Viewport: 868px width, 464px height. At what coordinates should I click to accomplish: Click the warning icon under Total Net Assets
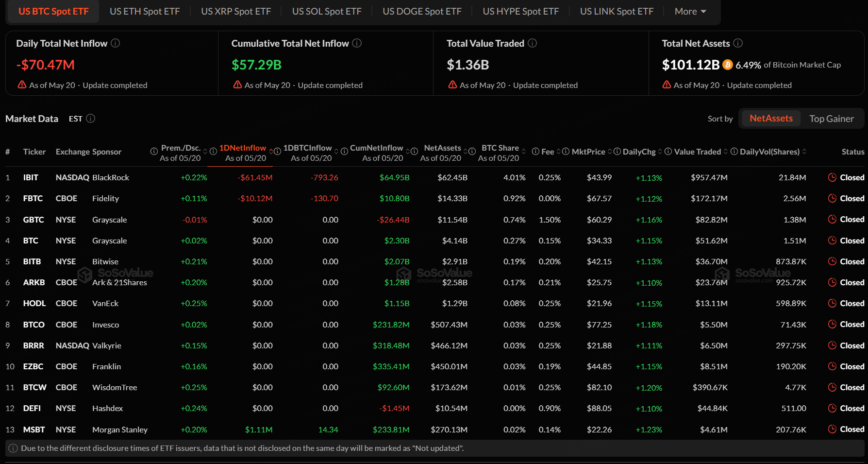667,85
